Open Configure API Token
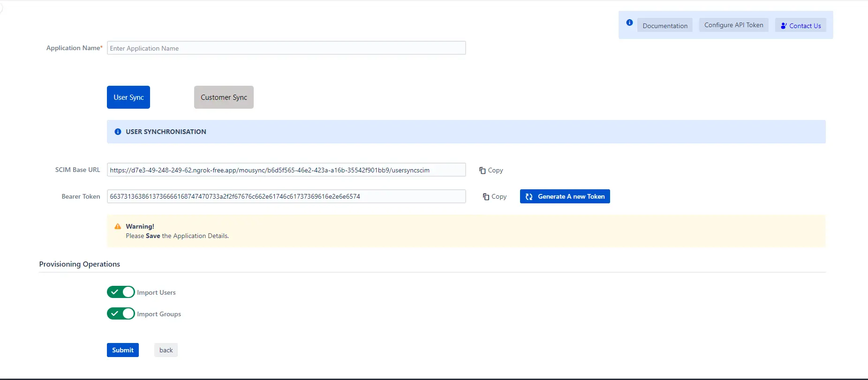 733,25
